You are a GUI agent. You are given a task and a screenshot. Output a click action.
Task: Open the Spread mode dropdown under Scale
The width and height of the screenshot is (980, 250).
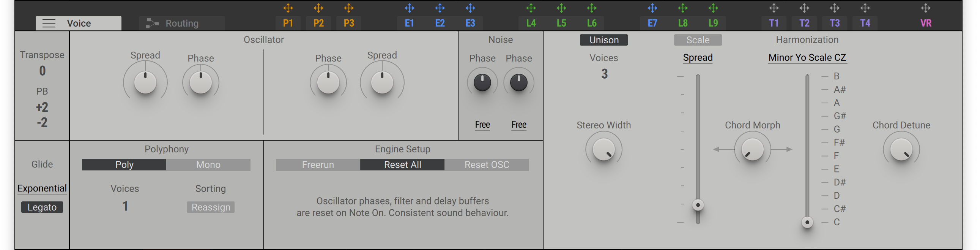697,57
